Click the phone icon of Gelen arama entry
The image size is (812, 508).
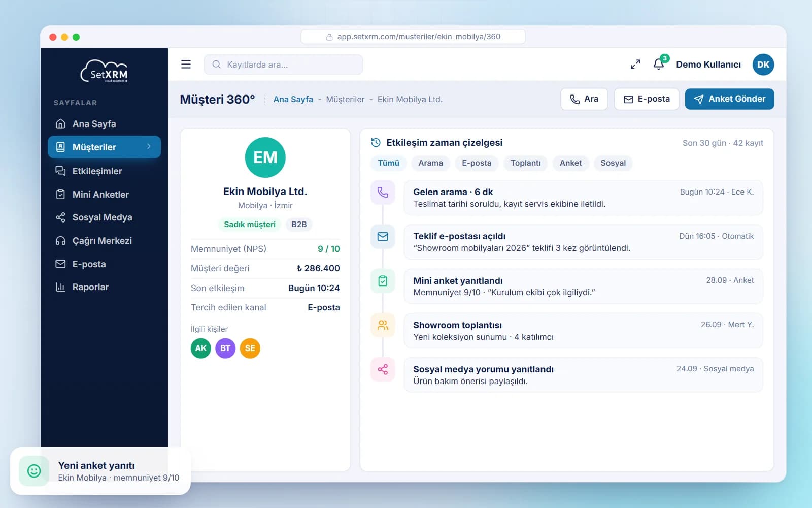click(383, 193)
